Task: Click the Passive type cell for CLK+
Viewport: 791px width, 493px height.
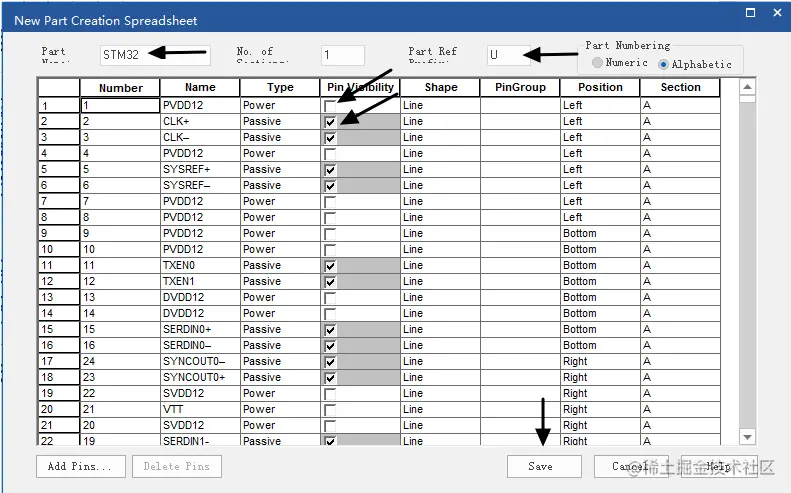Action: pos(280,122)
